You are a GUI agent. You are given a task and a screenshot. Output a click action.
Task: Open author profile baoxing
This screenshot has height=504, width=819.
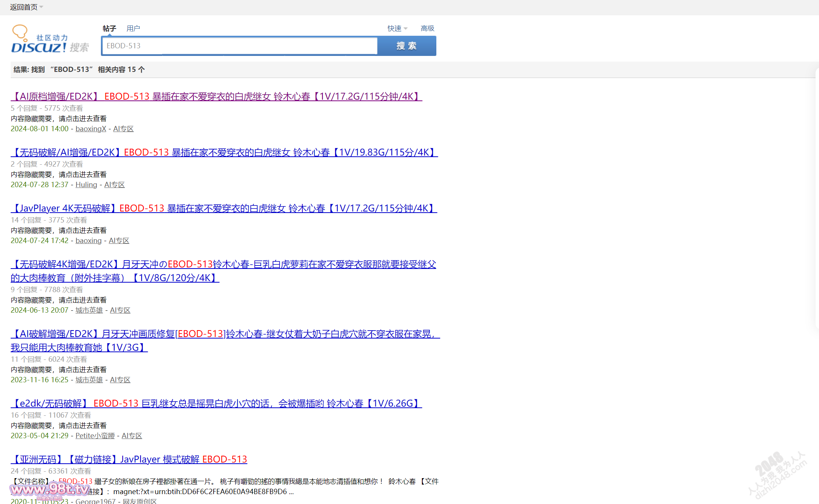88,241
